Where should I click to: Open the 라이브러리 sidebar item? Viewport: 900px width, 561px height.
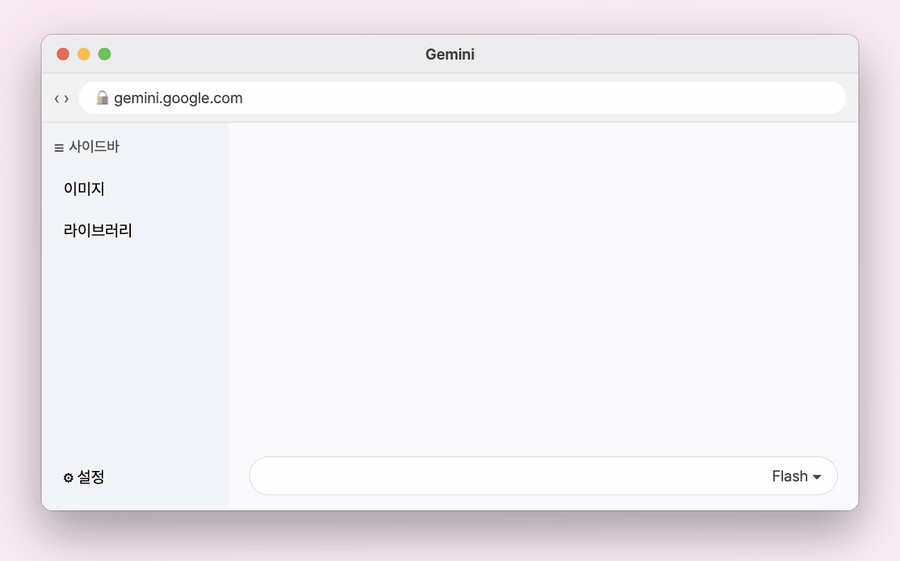(98, 230)
